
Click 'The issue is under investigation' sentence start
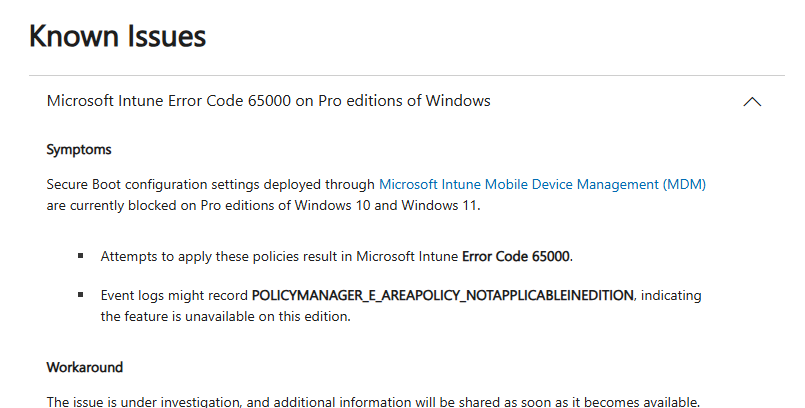click(x=140, y=402)
